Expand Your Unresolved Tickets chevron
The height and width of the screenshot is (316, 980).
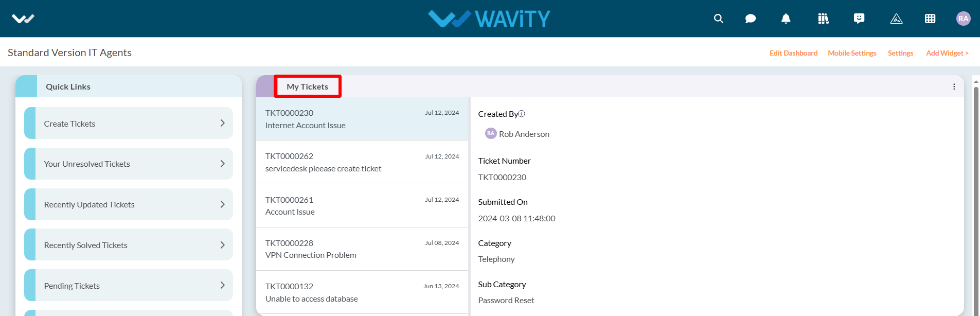click(222, 164)
